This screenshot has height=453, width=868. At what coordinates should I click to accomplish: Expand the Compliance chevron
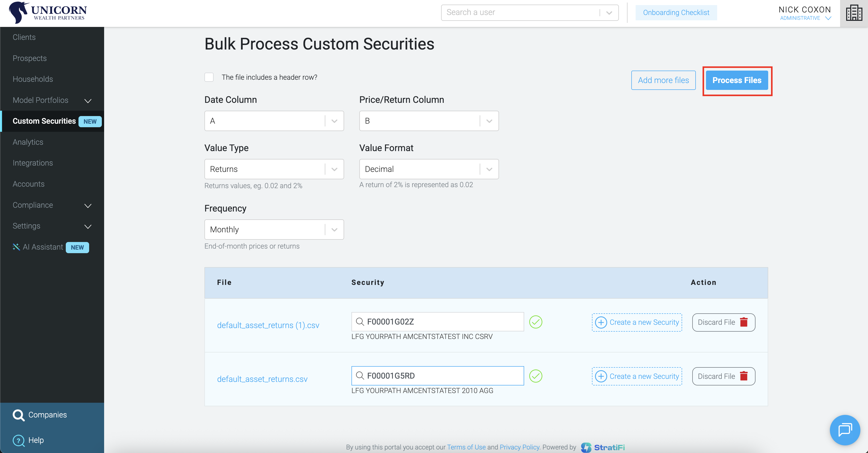(88, 205)
